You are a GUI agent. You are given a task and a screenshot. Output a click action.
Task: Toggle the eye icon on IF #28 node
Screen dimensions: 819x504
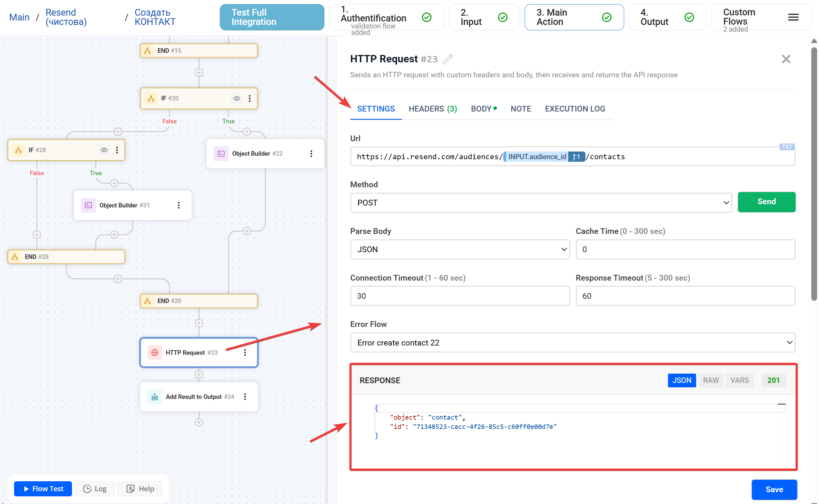tap(104, 150)
